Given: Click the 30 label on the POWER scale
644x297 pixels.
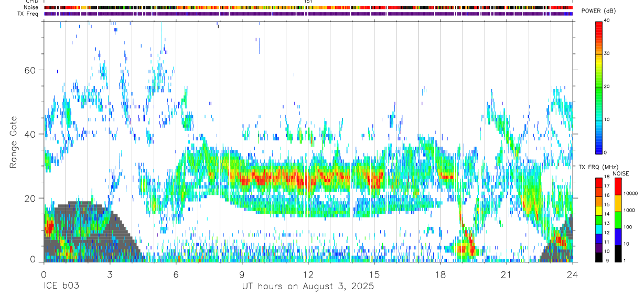Looking at the screenshot, I should tap(607, 54).
